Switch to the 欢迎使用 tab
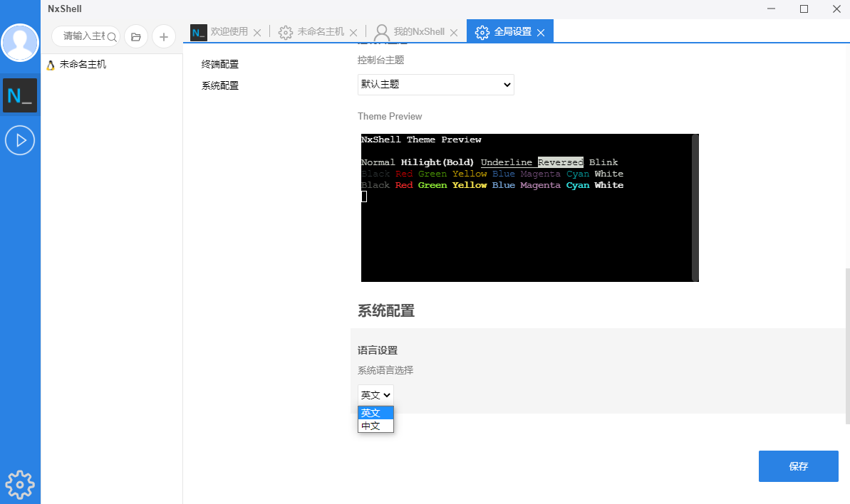 pyautogui.click(x=229, y=32)
